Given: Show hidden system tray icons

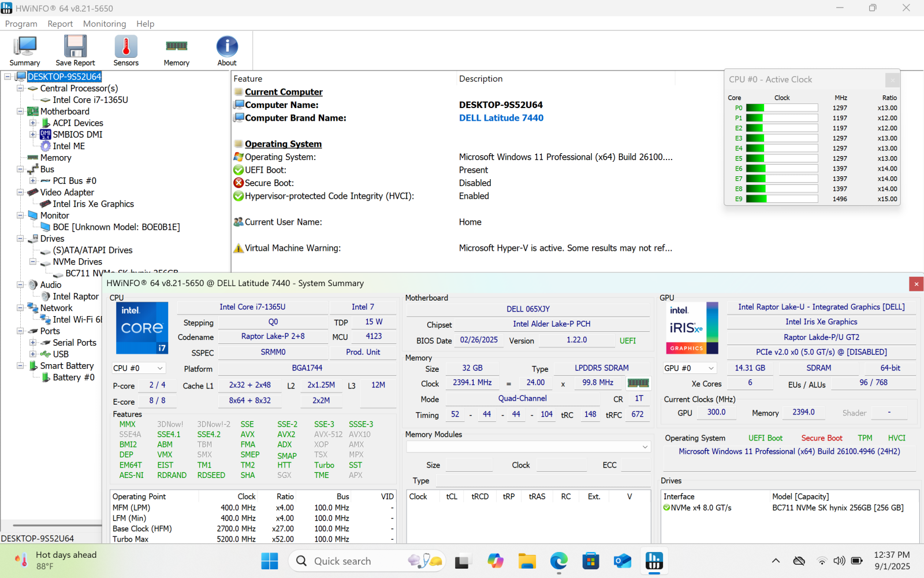Looking at the screenshot, I should (776, 561).
